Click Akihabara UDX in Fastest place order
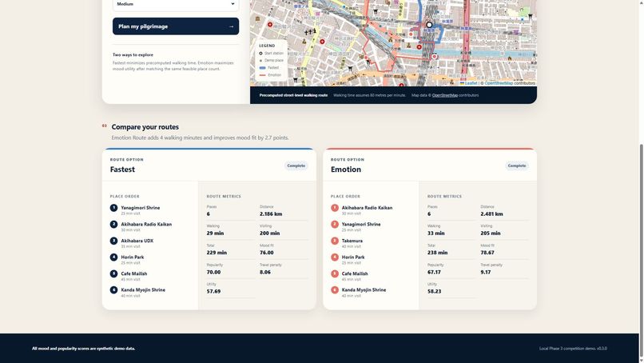The height and width of the screenshot is (363, 644). point(137,241)
